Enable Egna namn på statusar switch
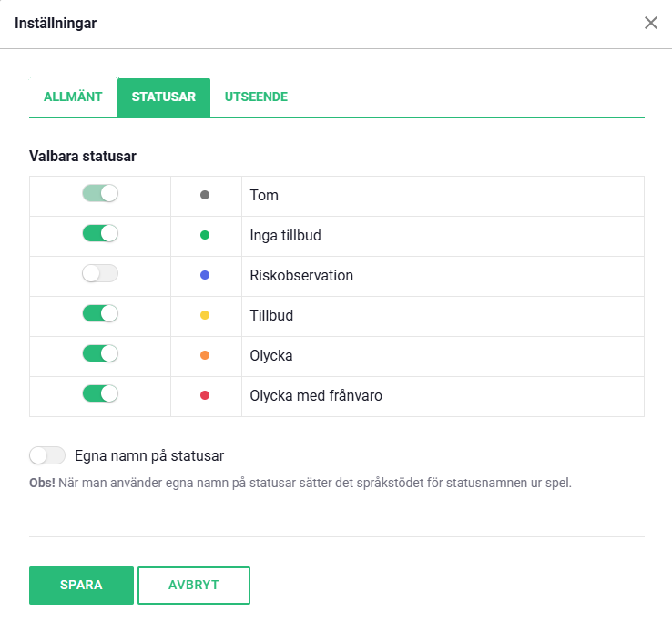The width and height of the screenshot is (672, 632). [x=47, y=455]
